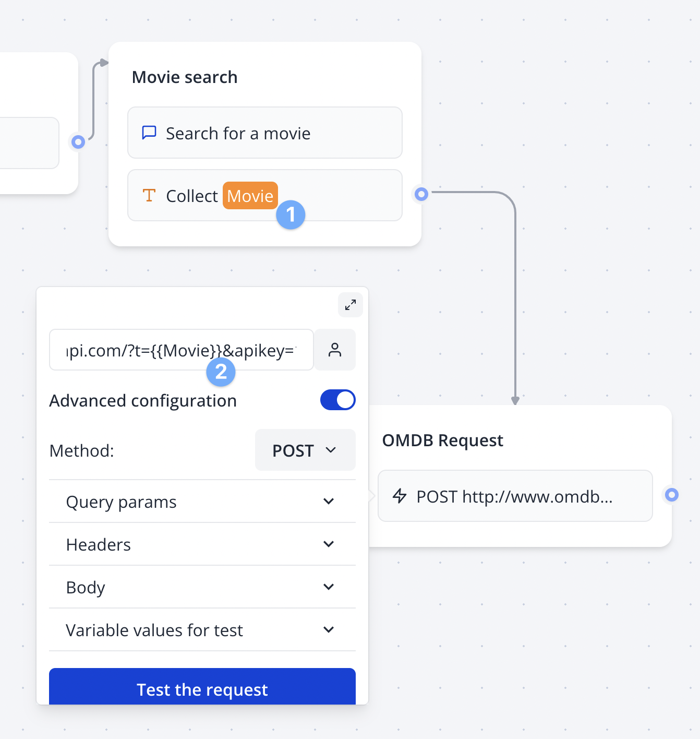Click the person icon beside the URL field
The image size is (700, 739).
point(335,350)
